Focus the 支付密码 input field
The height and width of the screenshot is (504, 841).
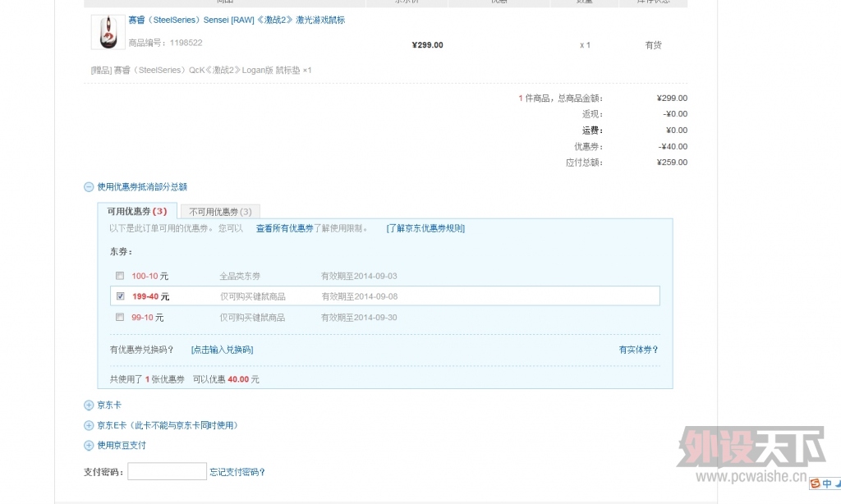point(167,471)
